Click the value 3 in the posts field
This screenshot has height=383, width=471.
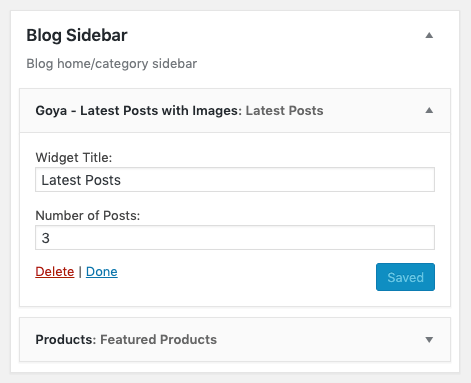click(46, 238)
